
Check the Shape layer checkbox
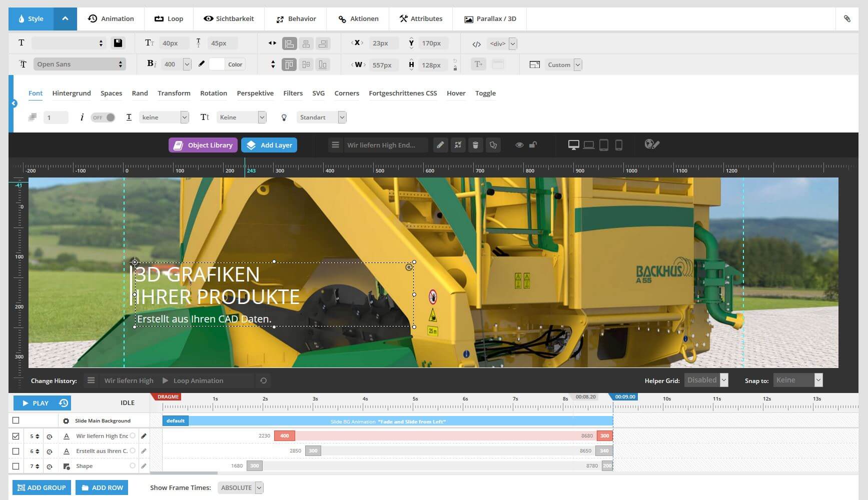(x=16, y=466)
